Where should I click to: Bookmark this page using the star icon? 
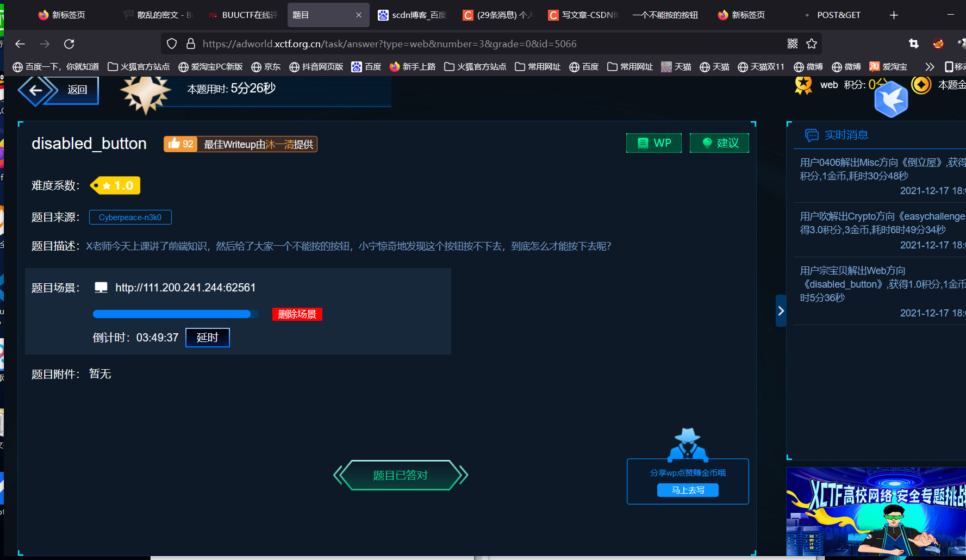[812, 43]
